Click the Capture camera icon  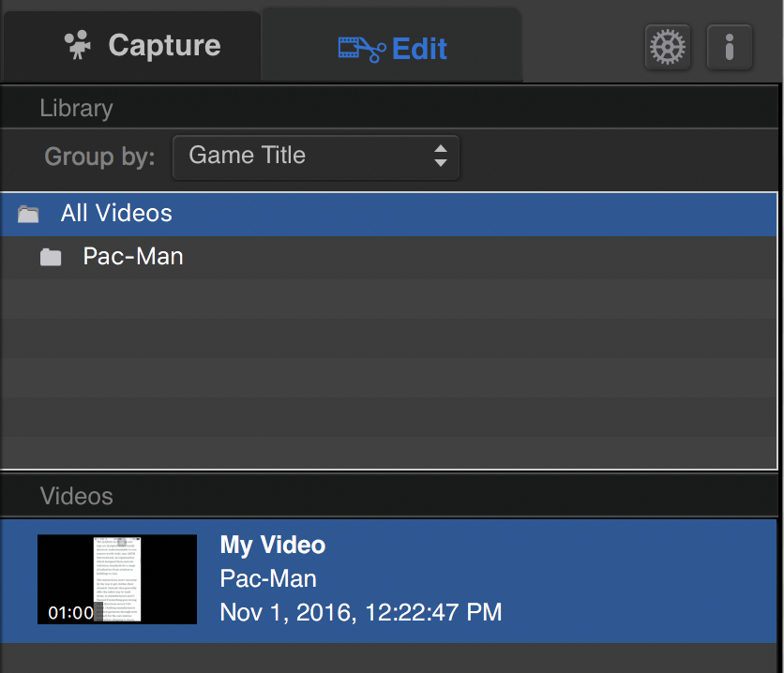tap(78, 43)
